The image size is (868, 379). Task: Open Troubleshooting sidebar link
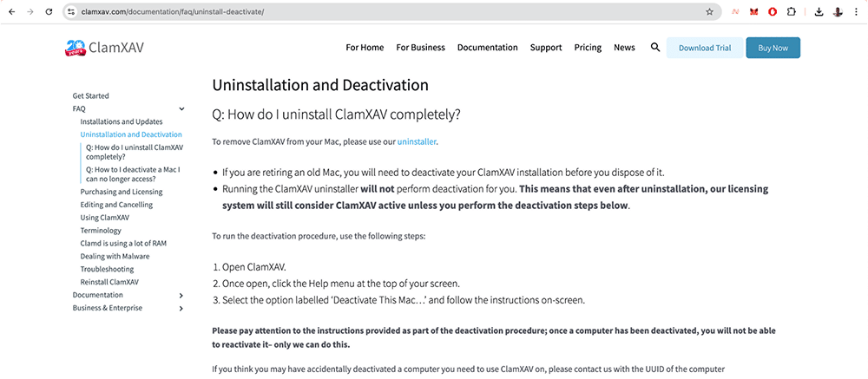(x=107, y=269)
